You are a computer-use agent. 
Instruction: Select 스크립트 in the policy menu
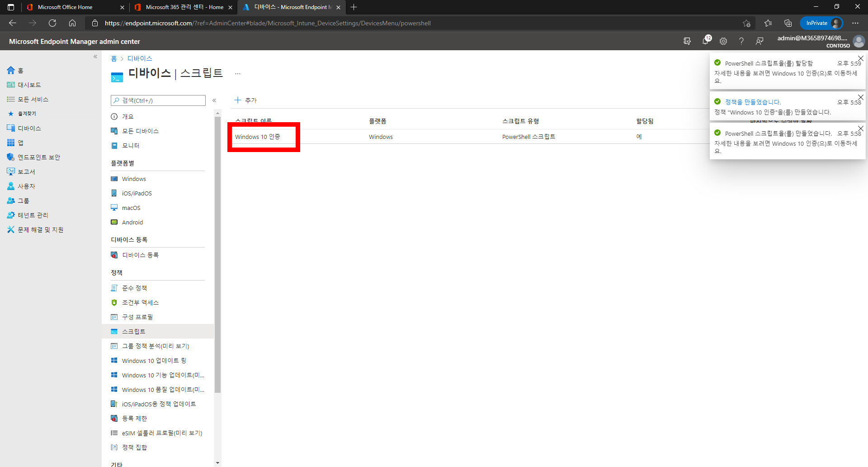[158, 332]
